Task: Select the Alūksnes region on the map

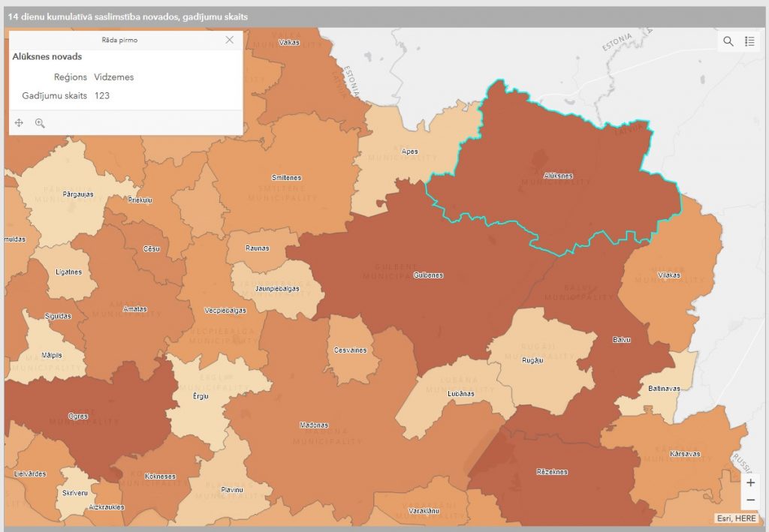Action: pos(557,176)
